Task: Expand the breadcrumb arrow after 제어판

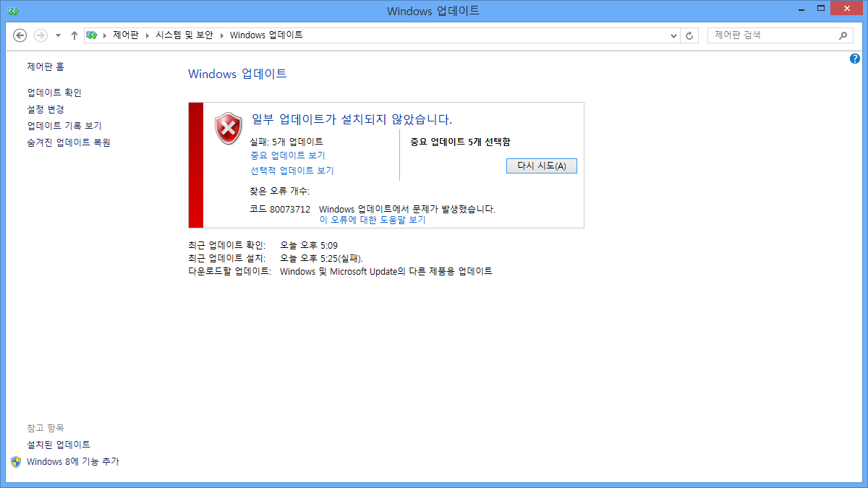Action: [147, 35]
